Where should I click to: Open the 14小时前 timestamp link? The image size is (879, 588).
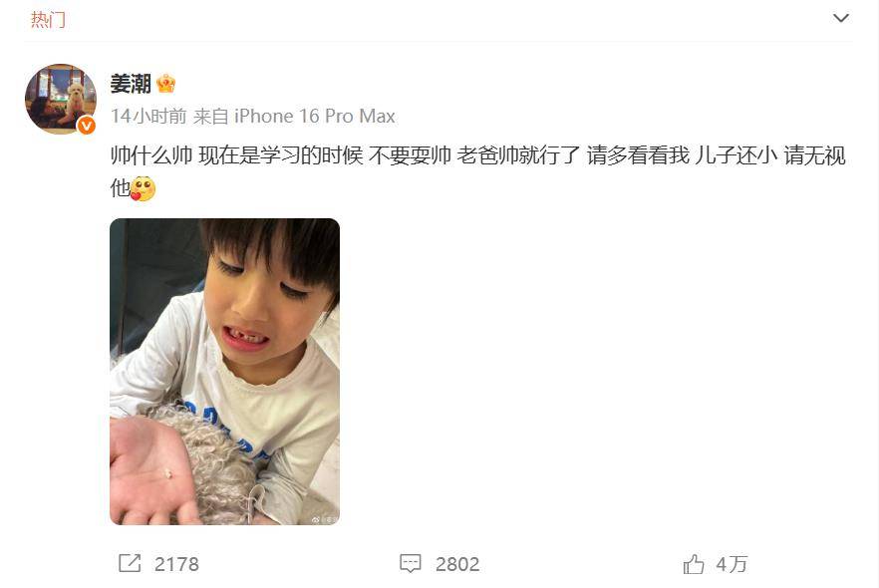coord(148,116)
